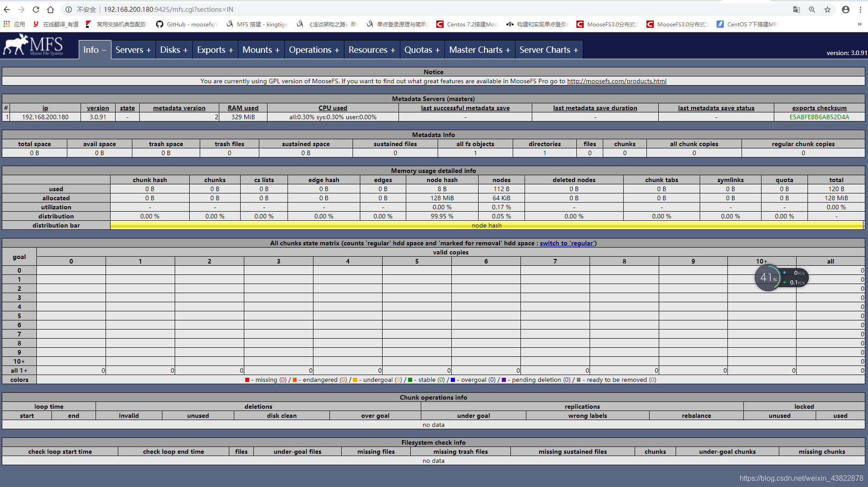Click the green stable color swatch
Viewport: 868px width, 487px height.
coord(410,380)
